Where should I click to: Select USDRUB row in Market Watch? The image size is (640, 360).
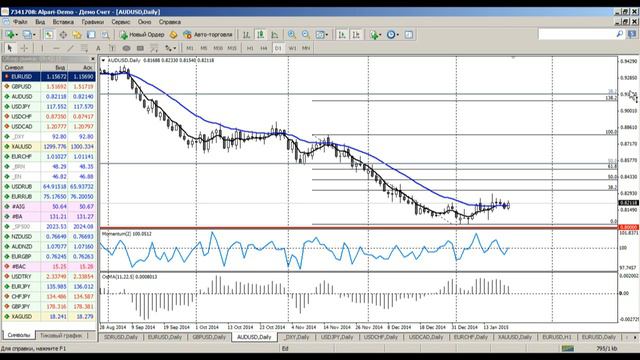coord(49,187)
